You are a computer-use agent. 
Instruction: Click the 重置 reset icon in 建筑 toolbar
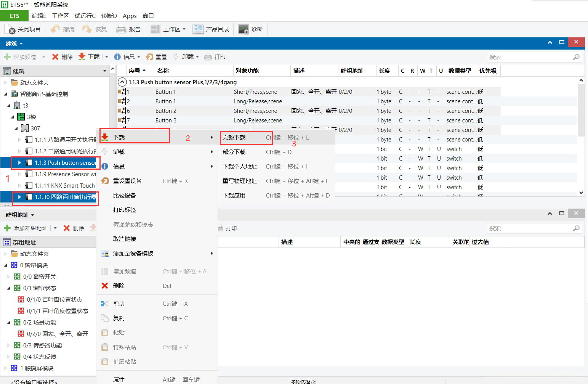tap(149, 57)
